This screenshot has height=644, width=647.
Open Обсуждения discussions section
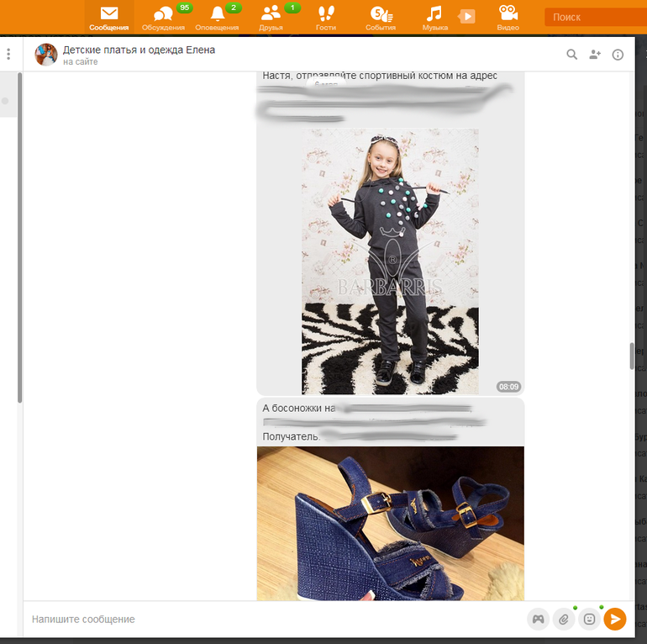pyautogui.click(x=163, y=18)
